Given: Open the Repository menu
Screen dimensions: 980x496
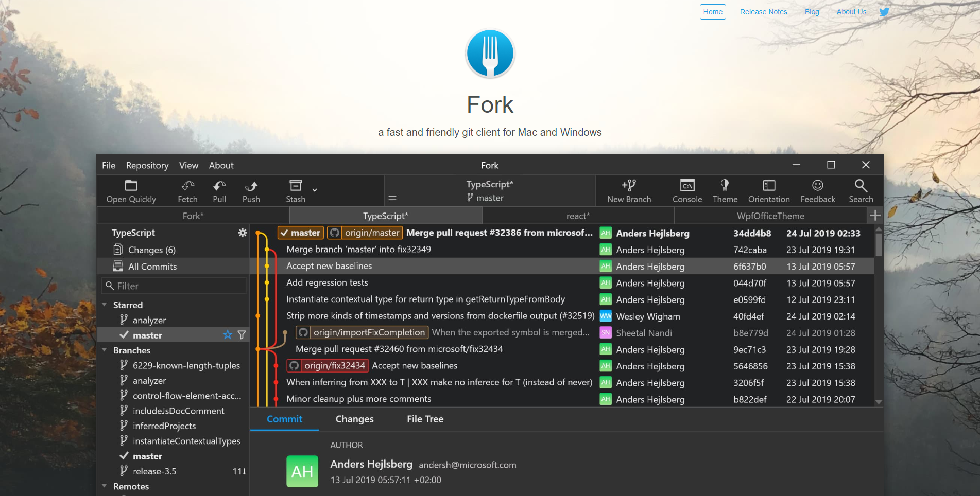Looking at the screenshot, I should pos(147,165).
